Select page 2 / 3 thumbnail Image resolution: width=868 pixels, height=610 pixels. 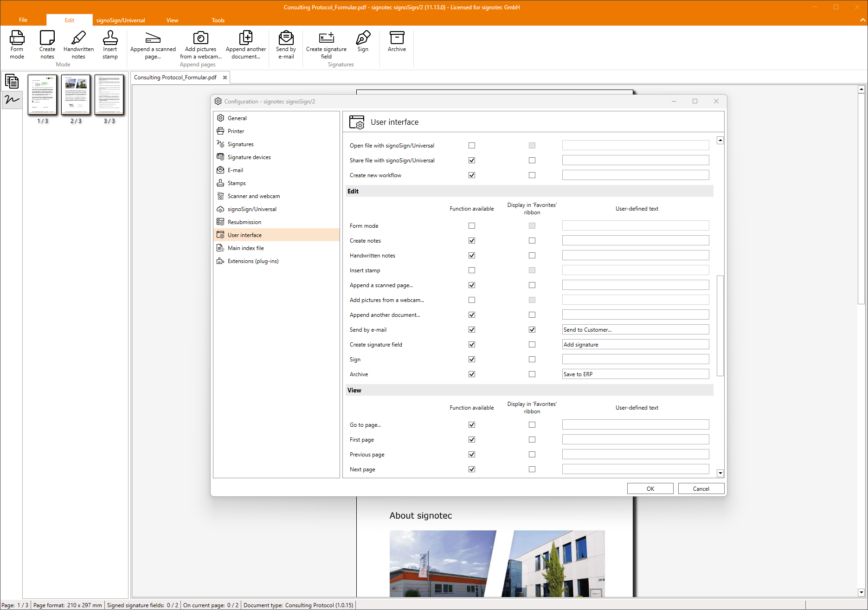(76, 95)
